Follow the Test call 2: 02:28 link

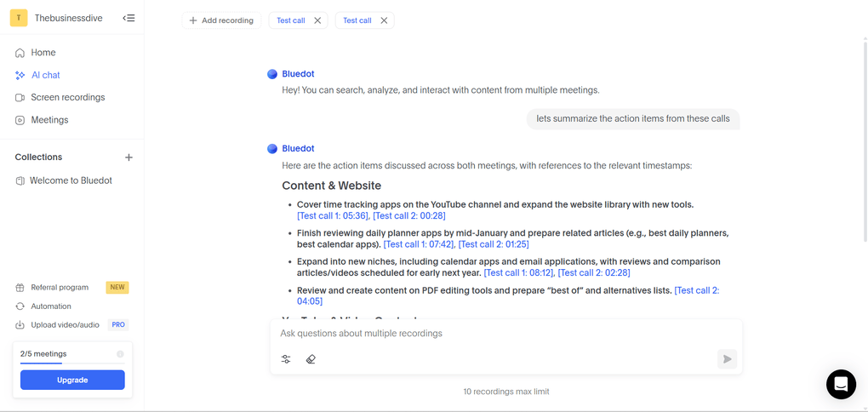click(594, 273)
